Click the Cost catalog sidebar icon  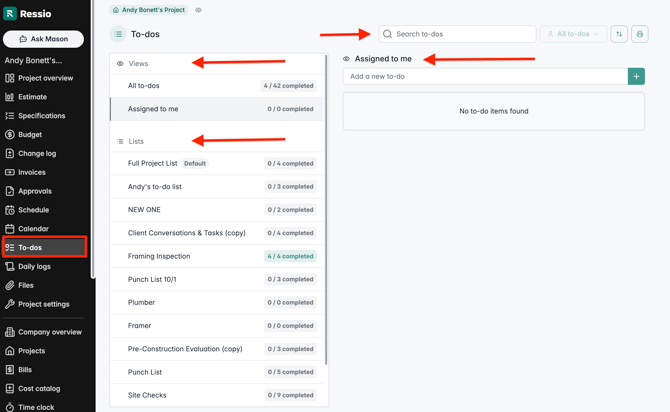point(10,388)
